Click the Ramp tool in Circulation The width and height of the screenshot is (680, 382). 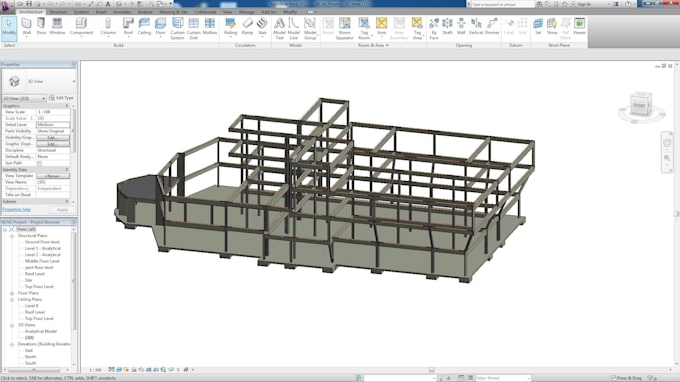[247, 26]
